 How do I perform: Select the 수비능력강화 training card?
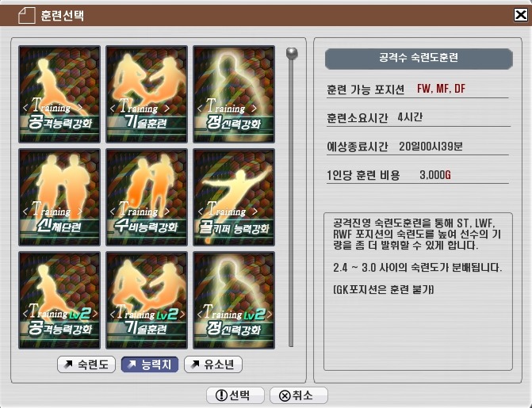147,197
